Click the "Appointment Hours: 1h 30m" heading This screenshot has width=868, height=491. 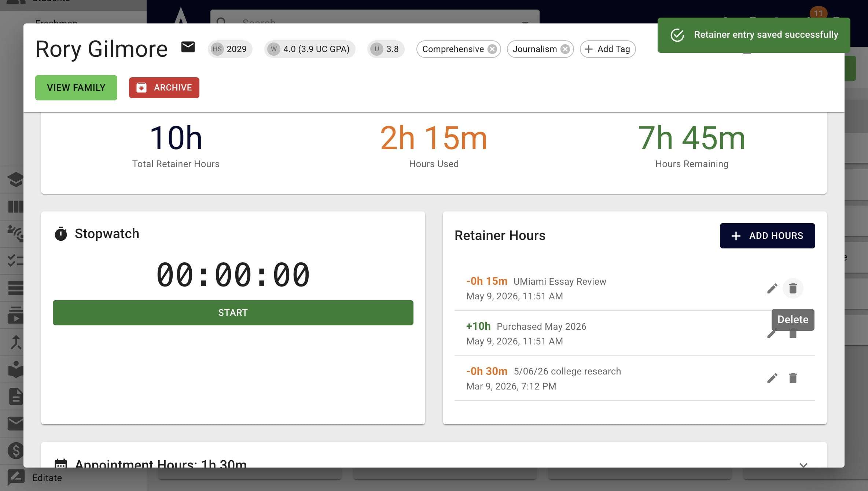[161, 463]
